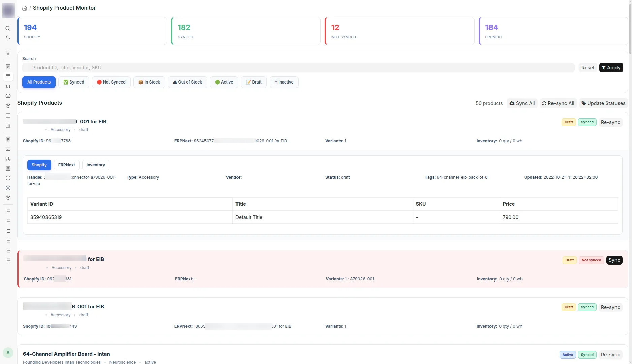Click the highlighted card icon in the sidebar
The width and height of the screenshot is (632, 364).
8,76
